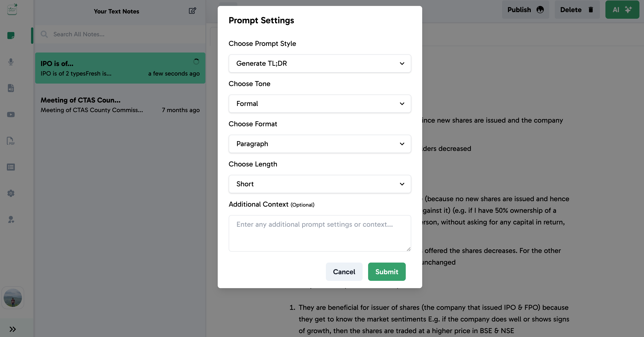The width and height of the screenshot is (644, 337).
Task: Create new note with compose icon
Action: pos(192,11)
